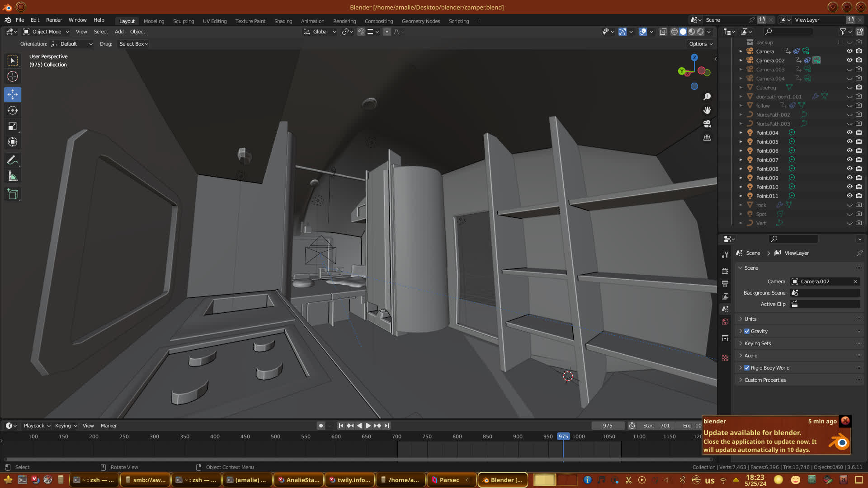Activate the Annotate pencil tool

pos(13,160)
